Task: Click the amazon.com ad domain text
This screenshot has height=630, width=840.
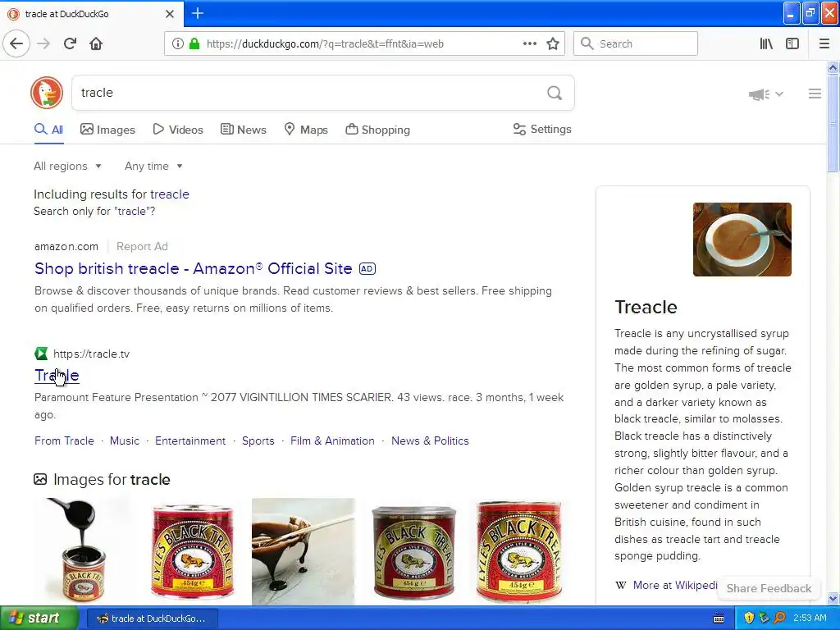Action: 66,246
